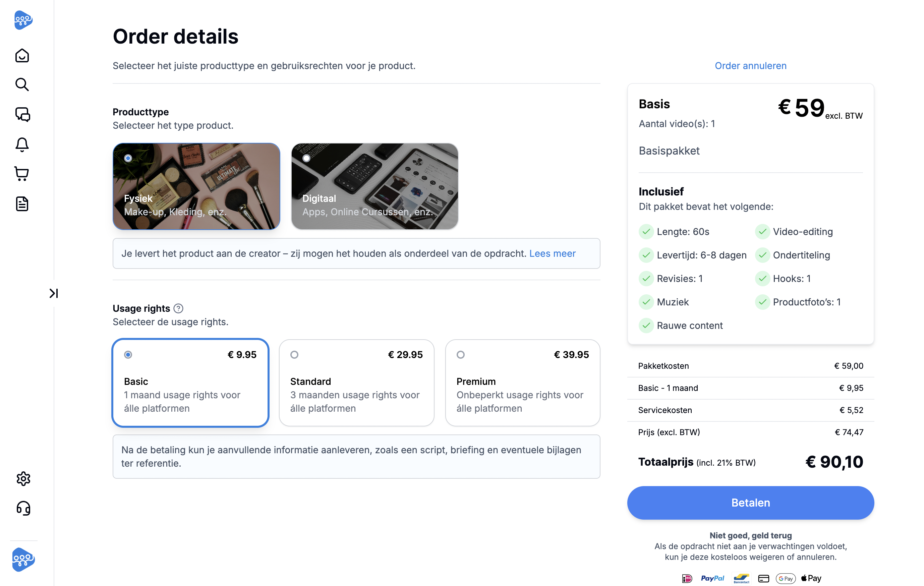Click the checkmark icon beside Revisies: 1
The width and height of the screenshot is (924, 586).
(646, 279)
